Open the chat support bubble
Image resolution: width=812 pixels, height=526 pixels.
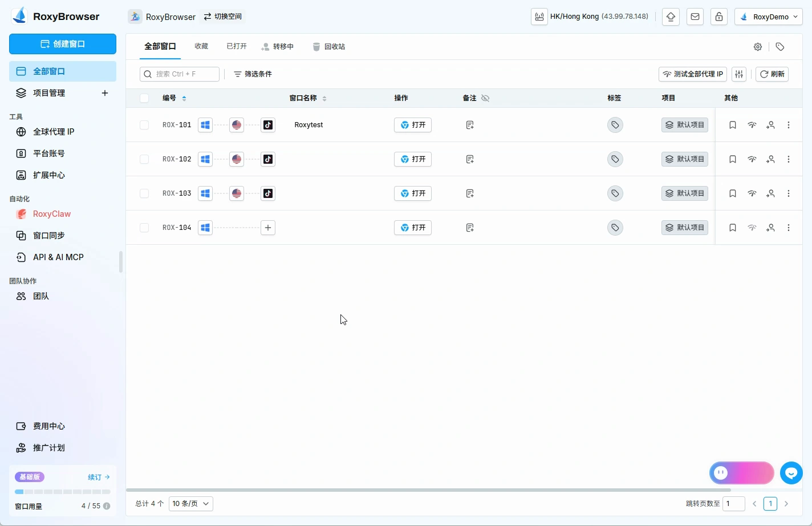click(x=791, y=473)
